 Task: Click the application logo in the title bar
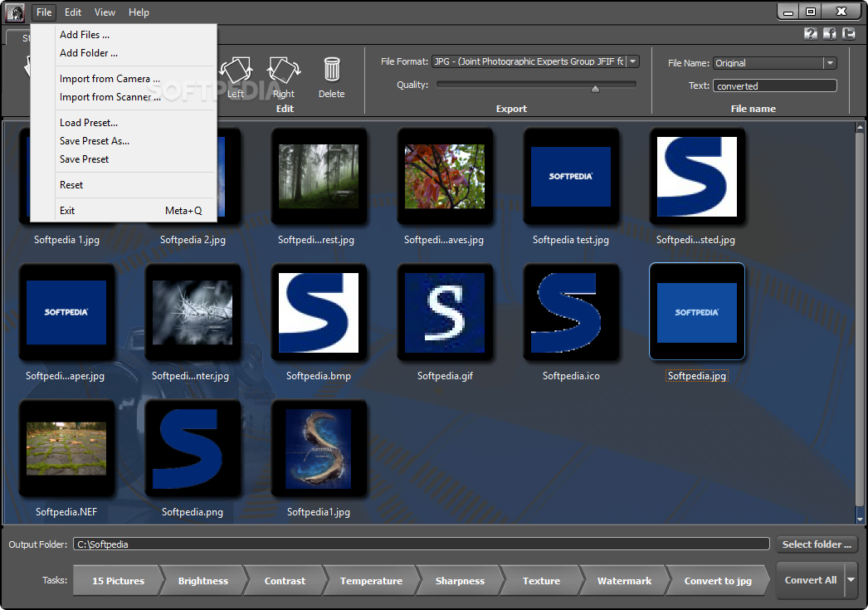[15, 12]
